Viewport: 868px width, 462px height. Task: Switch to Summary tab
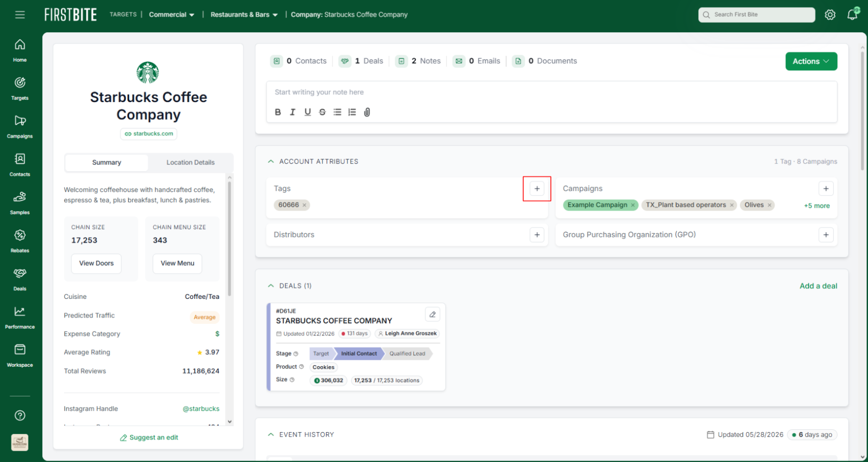[x=106, y=163]
